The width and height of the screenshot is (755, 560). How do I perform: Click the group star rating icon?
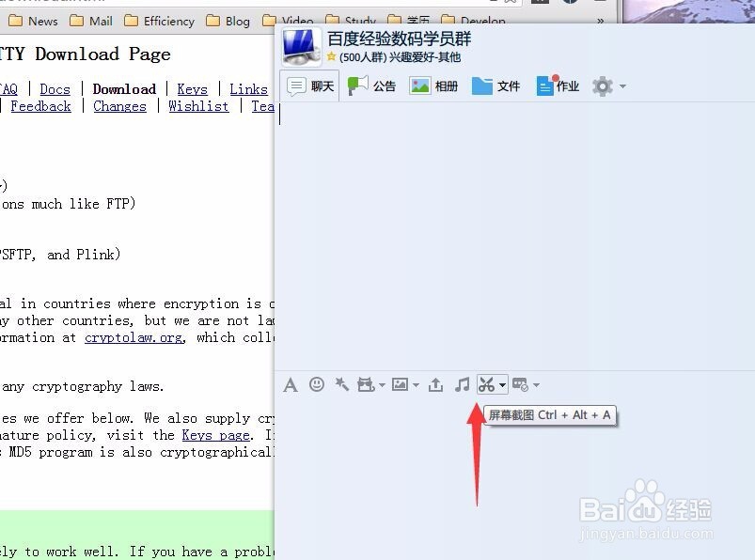(331, 56)
